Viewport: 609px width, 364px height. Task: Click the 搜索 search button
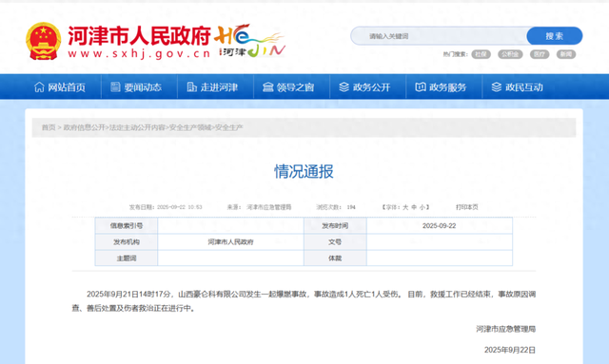click(x=554, y=36)
